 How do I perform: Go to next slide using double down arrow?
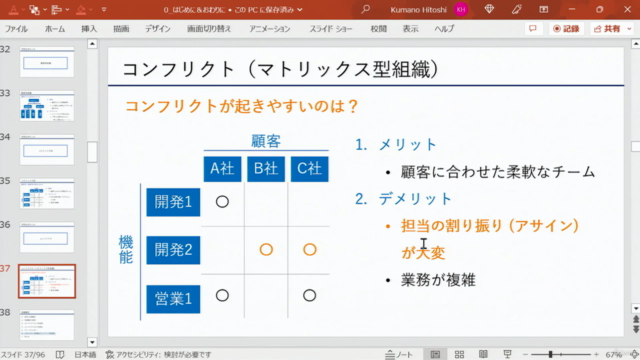tap(636, 329)
